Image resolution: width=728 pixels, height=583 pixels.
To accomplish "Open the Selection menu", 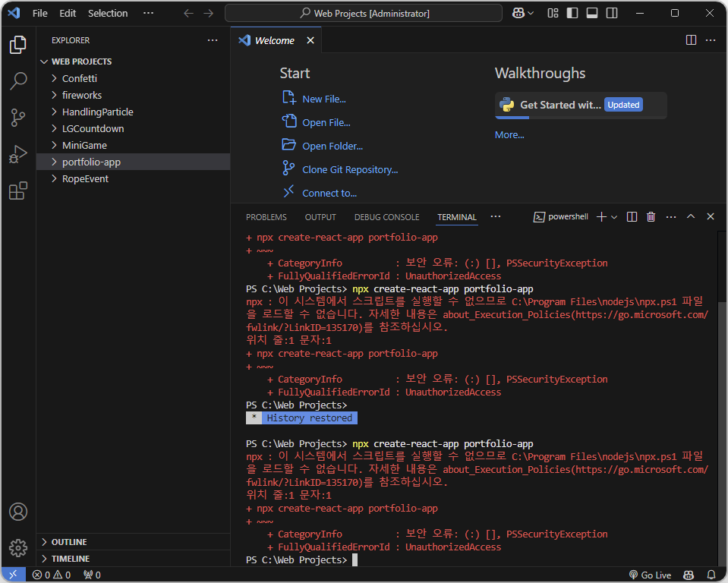I will [108, 13].
